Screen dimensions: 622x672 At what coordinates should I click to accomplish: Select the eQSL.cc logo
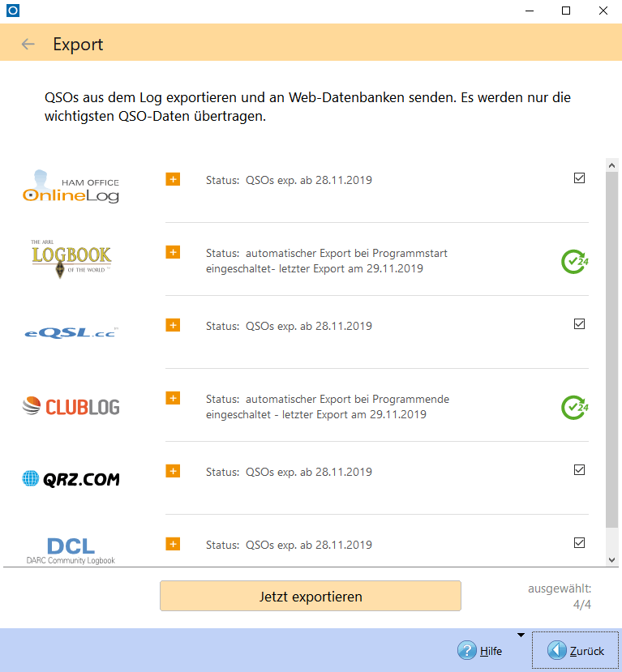click(71, 332)
